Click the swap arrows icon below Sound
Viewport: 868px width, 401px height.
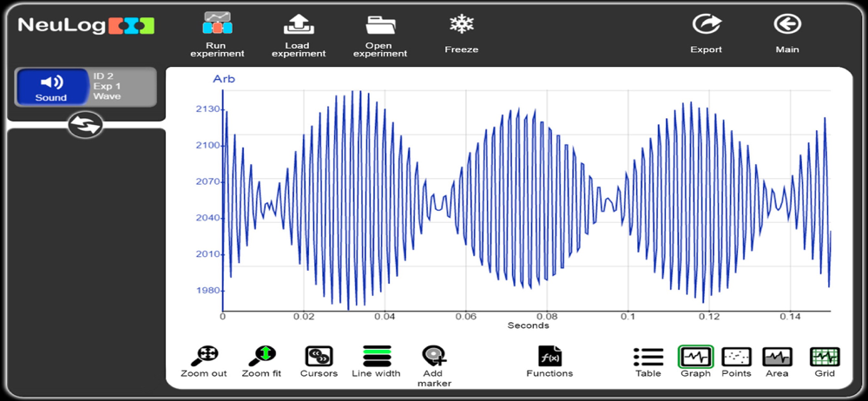pos(86,125)
